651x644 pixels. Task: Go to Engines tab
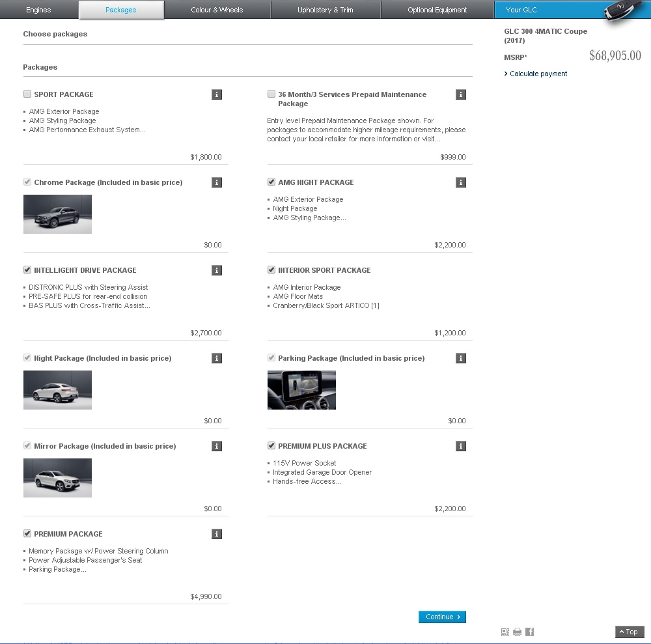(x=38, y=10)
